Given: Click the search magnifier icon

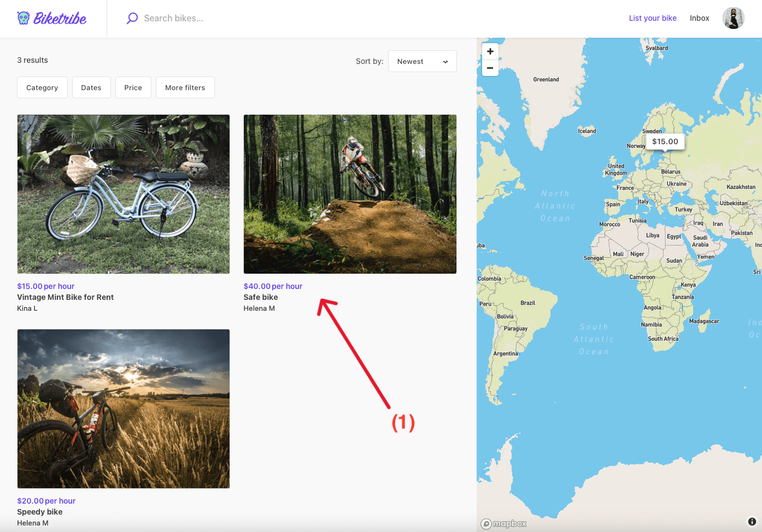Looking at the screenshot, I should coord(132,18).
